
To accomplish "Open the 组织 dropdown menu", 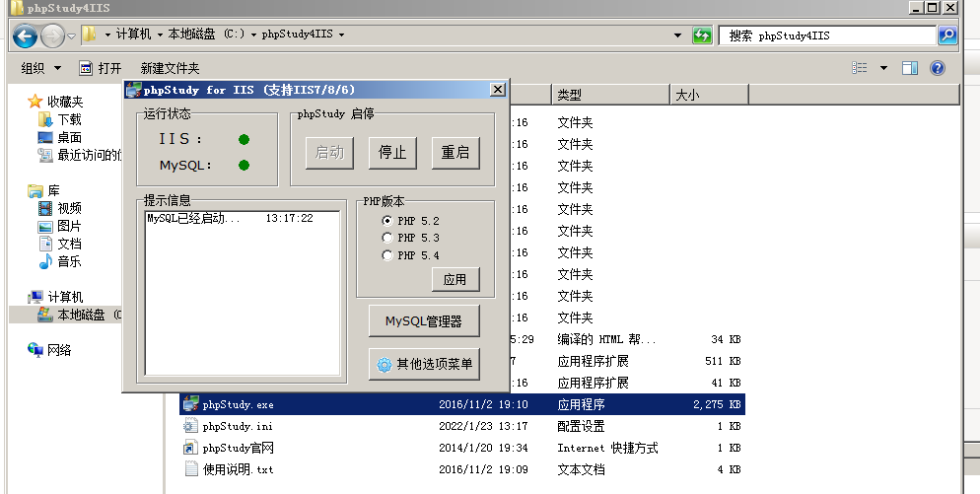I will tap(41, 68).
